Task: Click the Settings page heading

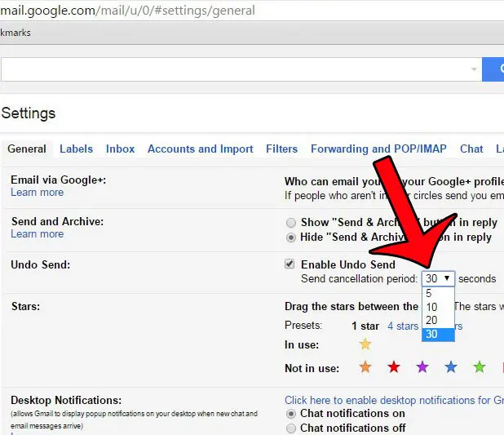Action: pyautogui.click(x=29, y=113)
